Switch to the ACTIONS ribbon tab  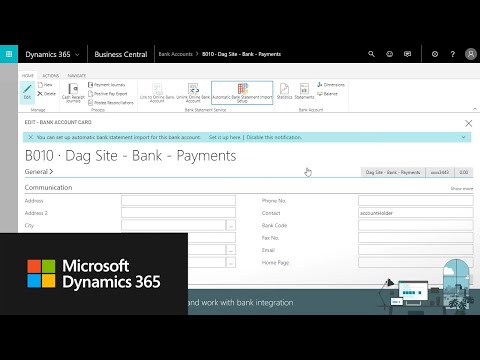click(51, 76)
